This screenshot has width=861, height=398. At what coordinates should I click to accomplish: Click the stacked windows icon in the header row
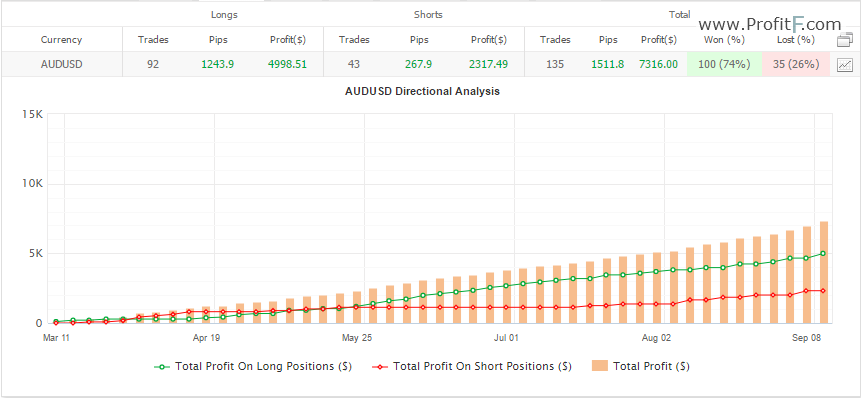point(845,40)
